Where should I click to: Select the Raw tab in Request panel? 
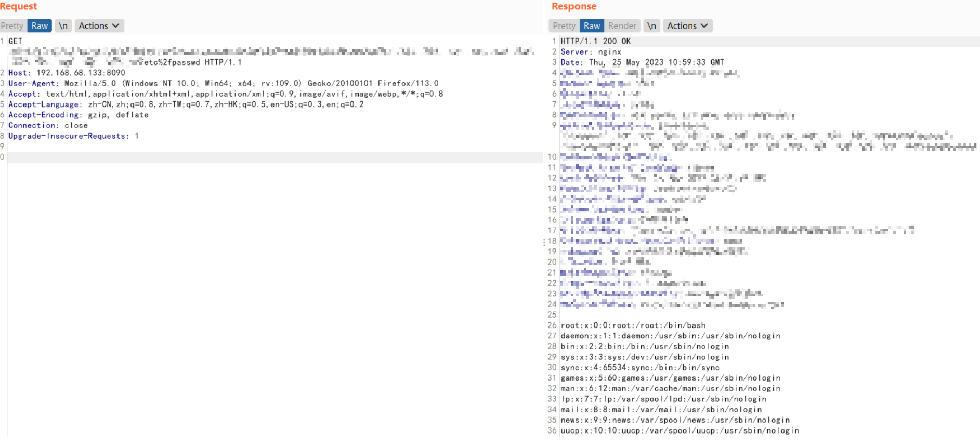(40, 26)
